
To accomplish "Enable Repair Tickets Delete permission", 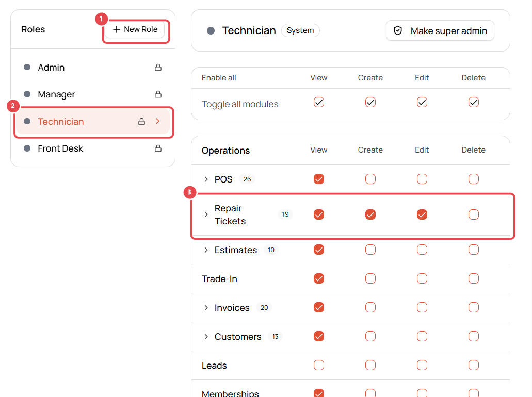I will 473,214.
